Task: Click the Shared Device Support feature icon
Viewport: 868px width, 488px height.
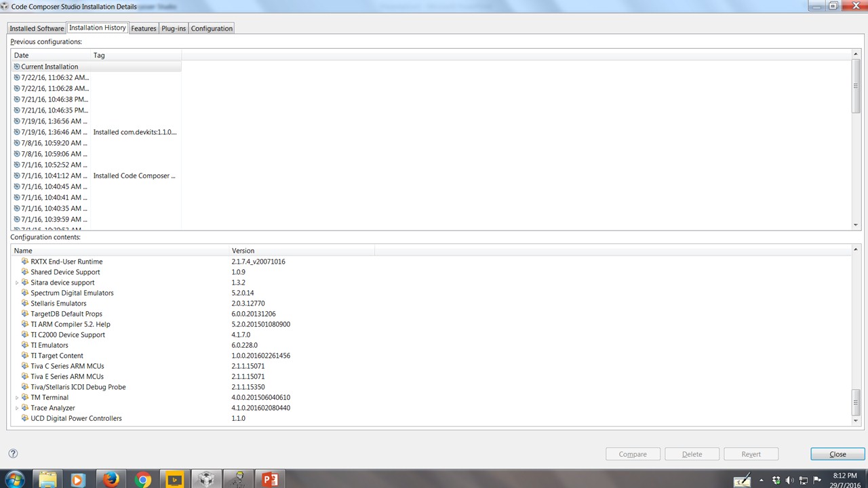Action: [25, 272]
